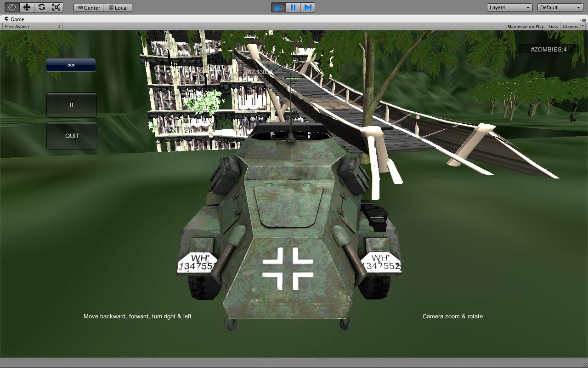Screen dimensions: 588x368
Task: Open the Default layout dropdown
Action: (x=560, y=7)
